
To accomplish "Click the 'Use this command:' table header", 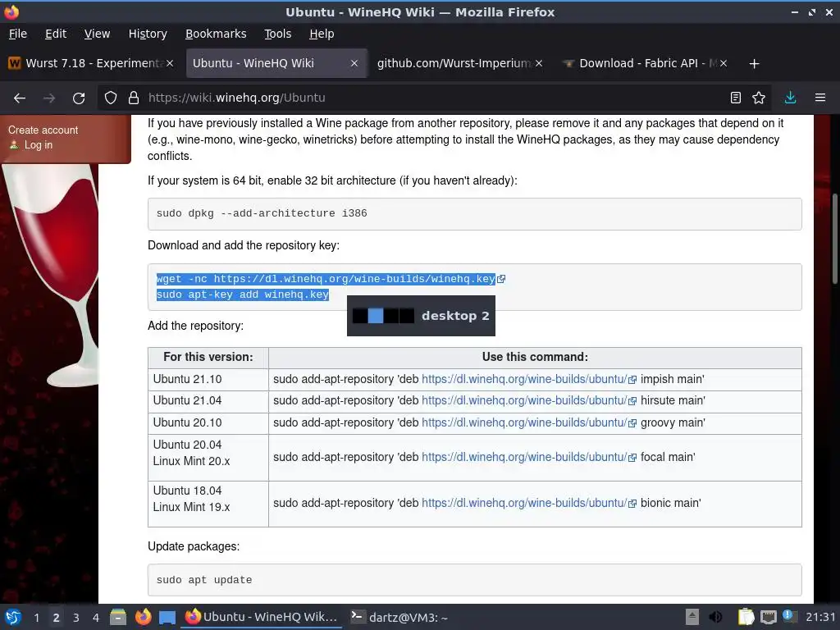I will (x=535, y=358).
